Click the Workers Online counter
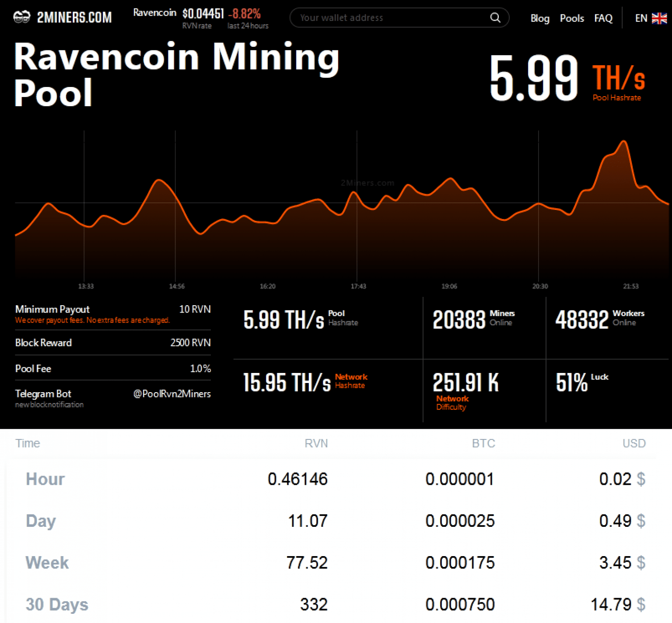 coord(581,320)
